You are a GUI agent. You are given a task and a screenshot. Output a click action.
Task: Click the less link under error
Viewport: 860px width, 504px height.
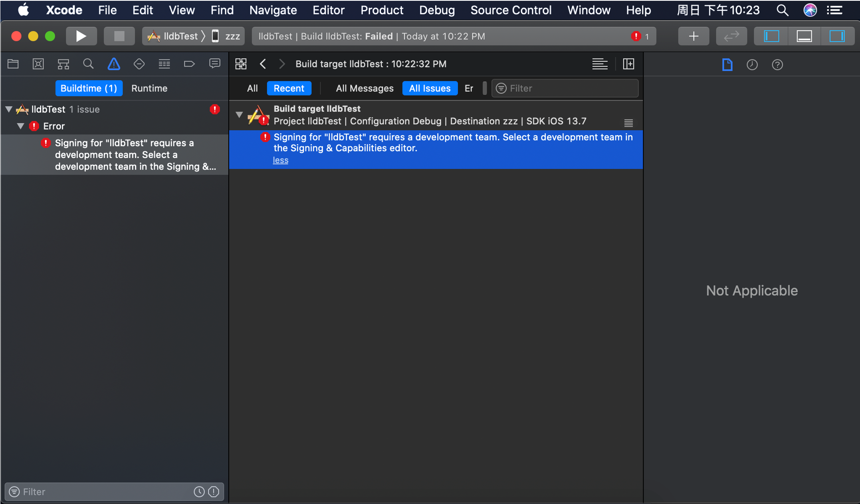point(280,160)
